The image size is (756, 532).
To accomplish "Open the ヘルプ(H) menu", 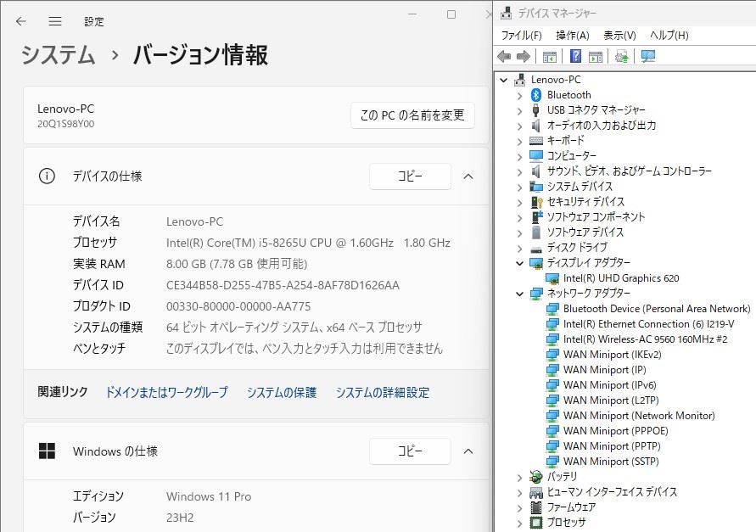I will (669, 35).
